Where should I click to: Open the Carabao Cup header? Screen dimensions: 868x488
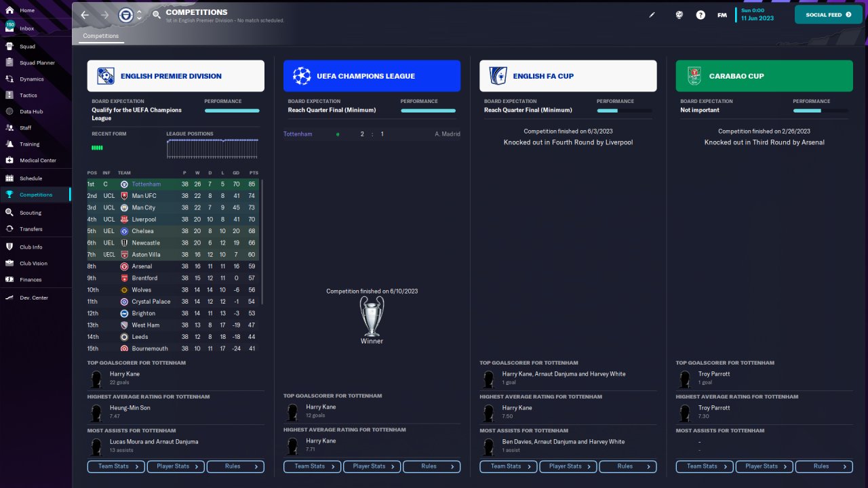[764, 76]
